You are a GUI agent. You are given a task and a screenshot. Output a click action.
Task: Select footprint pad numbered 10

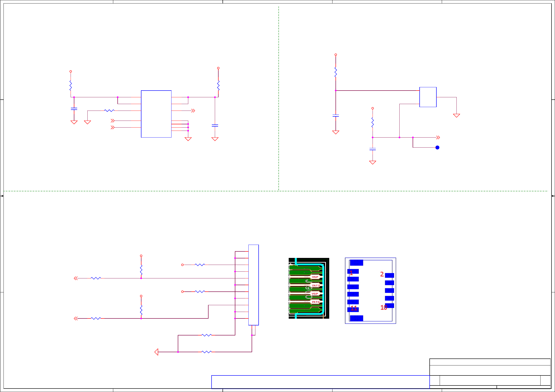(389, 306)
